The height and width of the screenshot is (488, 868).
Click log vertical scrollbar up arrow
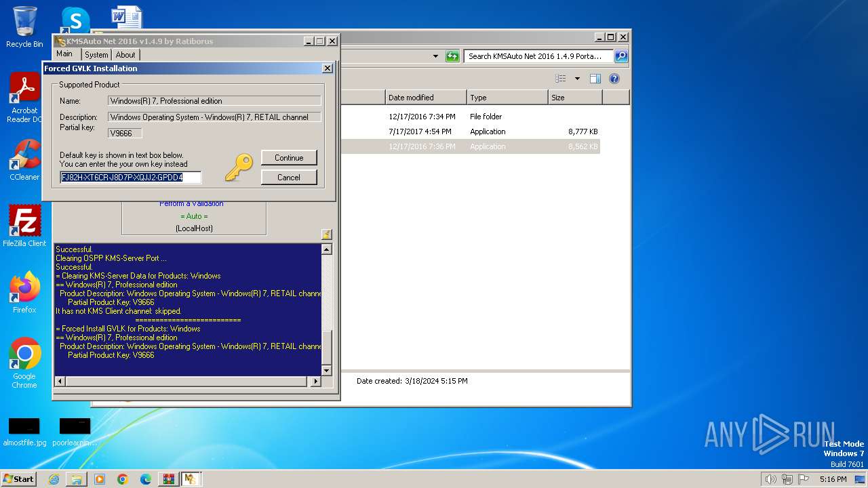point(326,249)
